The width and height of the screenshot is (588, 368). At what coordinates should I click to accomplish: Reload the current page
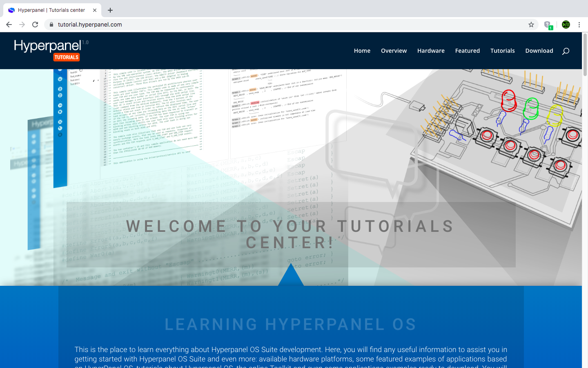[x=35, y=25]
